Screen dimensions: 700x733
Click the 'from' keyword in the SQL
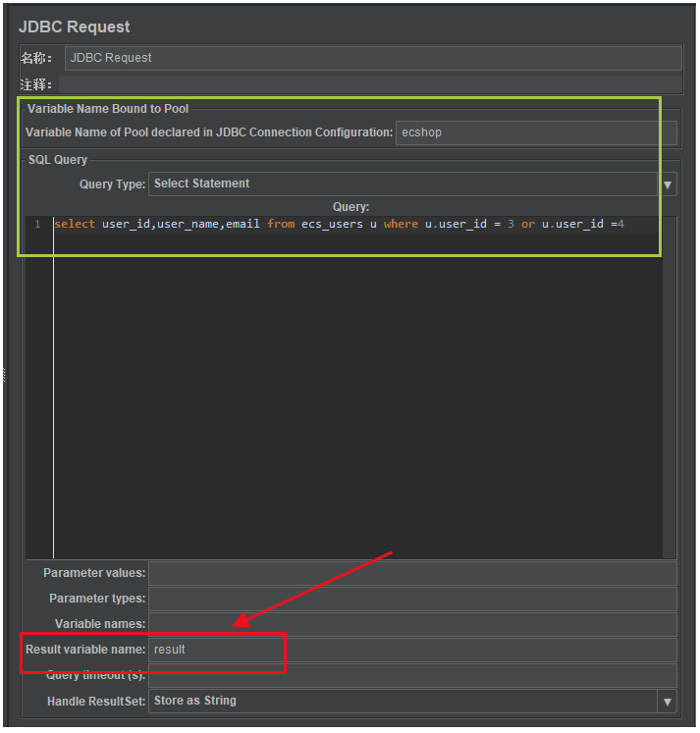[x=281, y=225]
